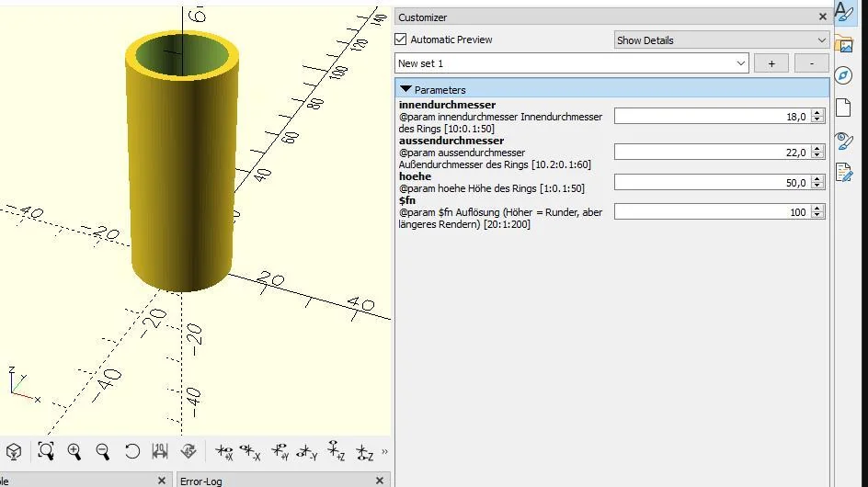The height and width of the screenshot is (487, 868).
Task: Click the -Z axis view icon
Action: coord(364,451)
